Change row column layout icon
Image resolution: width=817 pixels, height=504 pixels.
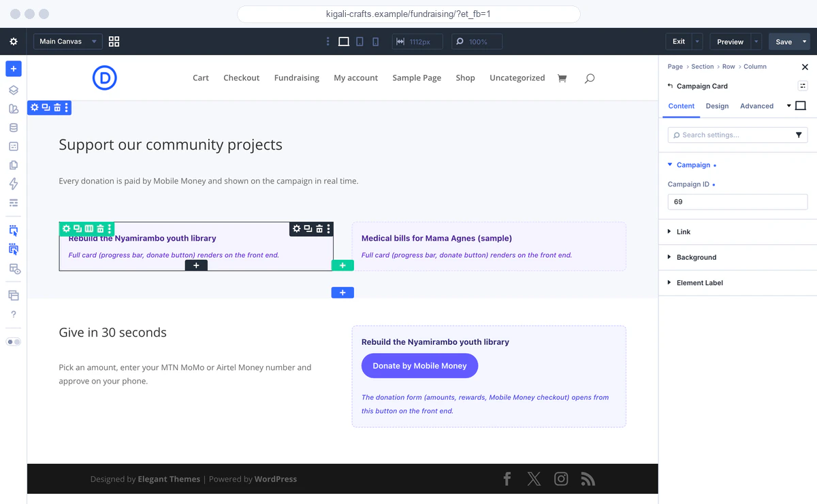(x=89, y=229)
